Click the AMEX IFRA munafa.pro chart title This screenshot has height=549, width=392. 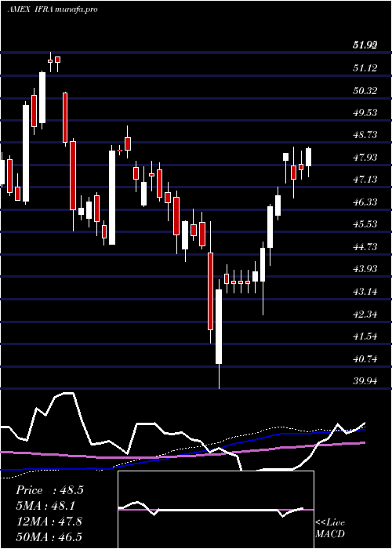53,9
